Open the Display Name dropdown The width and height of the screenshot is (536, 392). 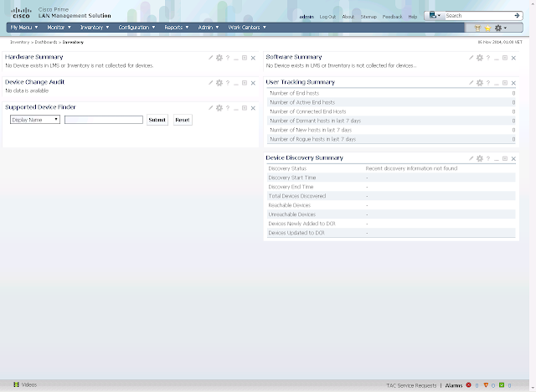pos(34,120)
